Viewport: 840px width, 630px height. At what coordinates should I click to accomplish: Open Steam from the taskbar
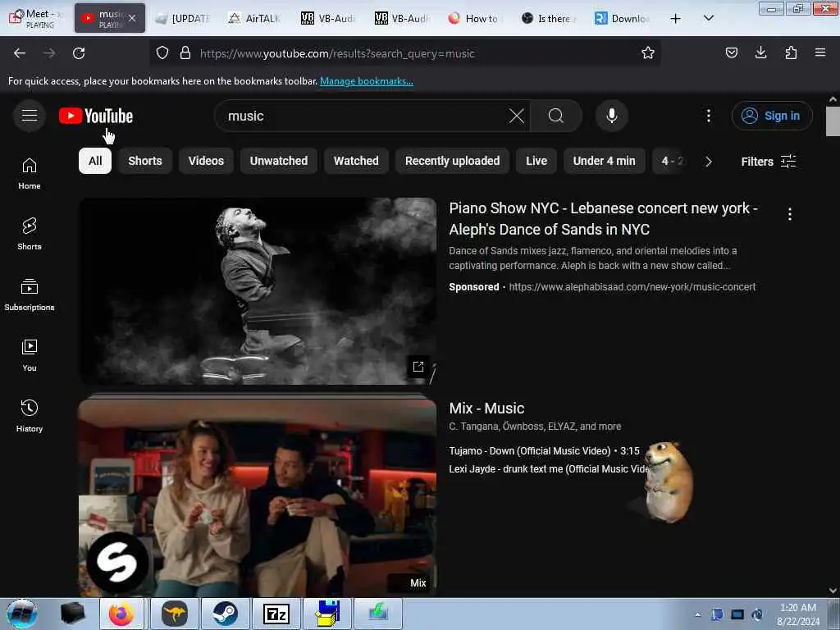click(x=225, y=614)
